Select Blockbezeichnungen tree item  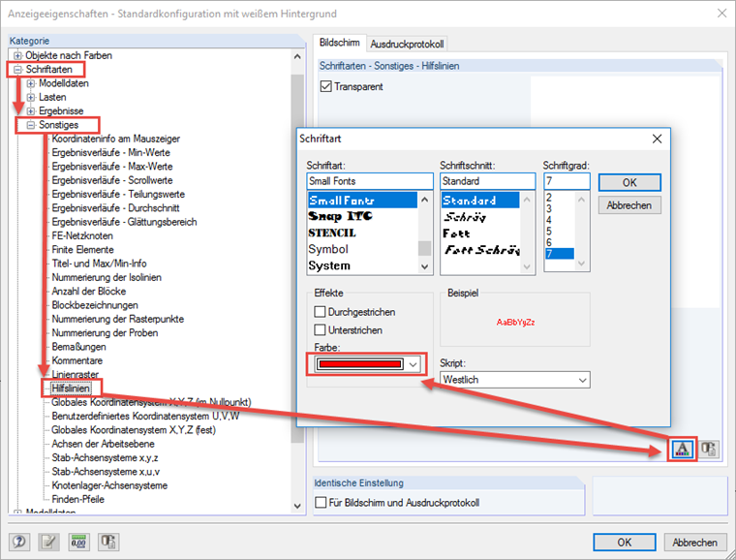click(95, 305)
